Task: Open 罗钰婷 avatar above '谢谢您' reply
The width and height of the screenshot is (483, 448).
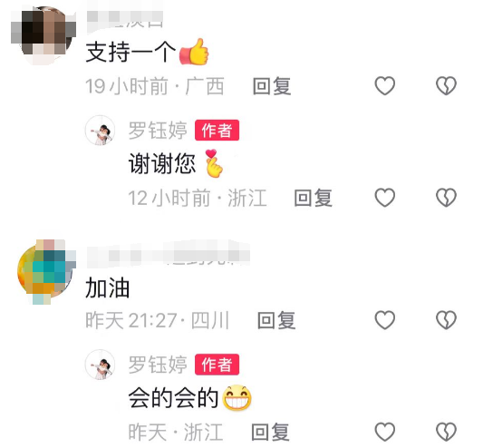Action: [100, 131]
